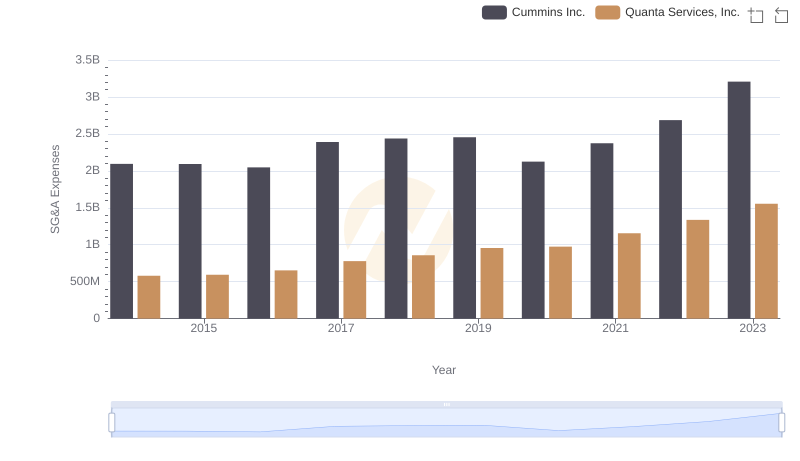Click the Year axis title
This screenshot has height=461, width=800.
444,370
